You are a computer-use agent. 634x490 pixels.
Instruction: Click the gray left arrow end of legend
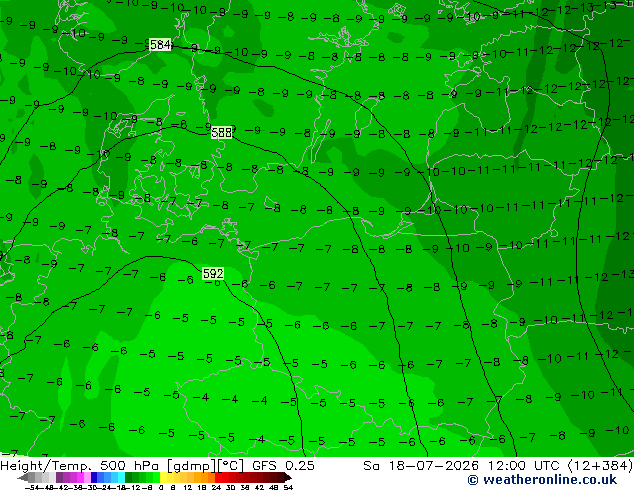(23, 478)
